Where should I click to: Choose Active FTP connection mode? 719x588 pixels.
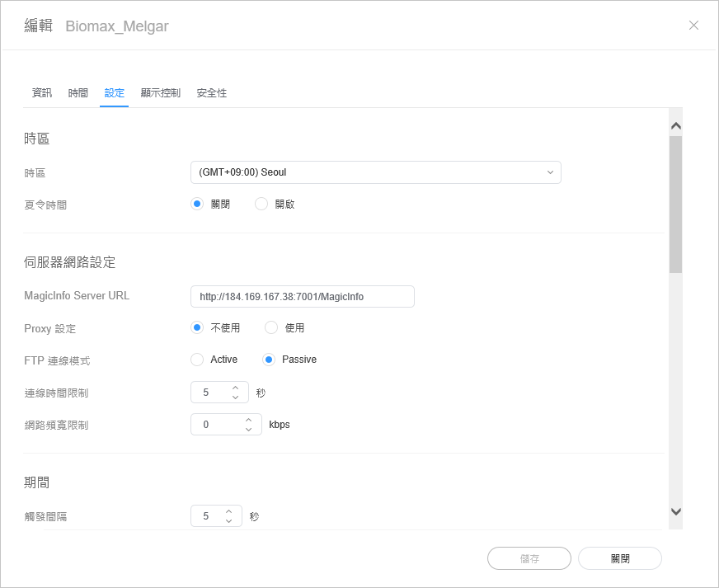pos(197,360)
